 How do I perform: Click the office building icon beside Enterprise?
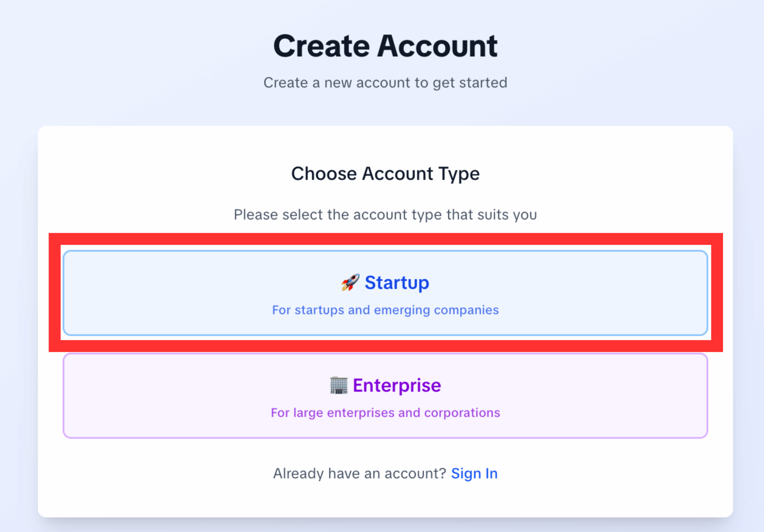339,385
